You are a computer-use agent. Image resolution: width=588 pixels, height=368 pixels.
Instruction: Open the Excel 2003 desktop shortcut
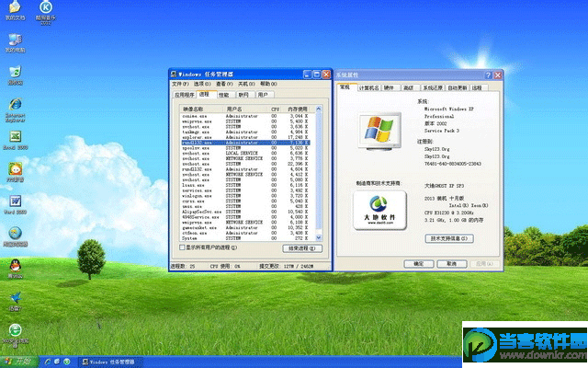pyautogui.click(x=15, y=136)
